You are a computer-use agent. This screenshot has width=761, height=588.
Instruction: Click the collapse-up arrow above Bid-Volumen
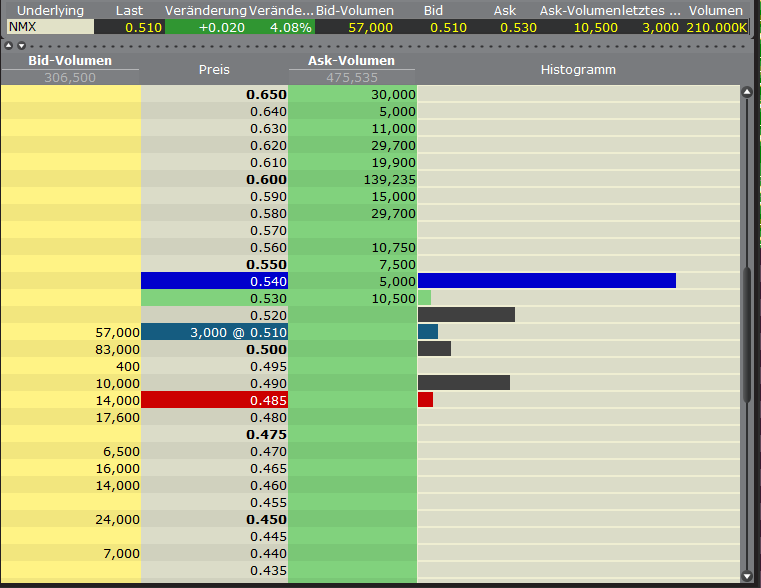tap(10, 46)
